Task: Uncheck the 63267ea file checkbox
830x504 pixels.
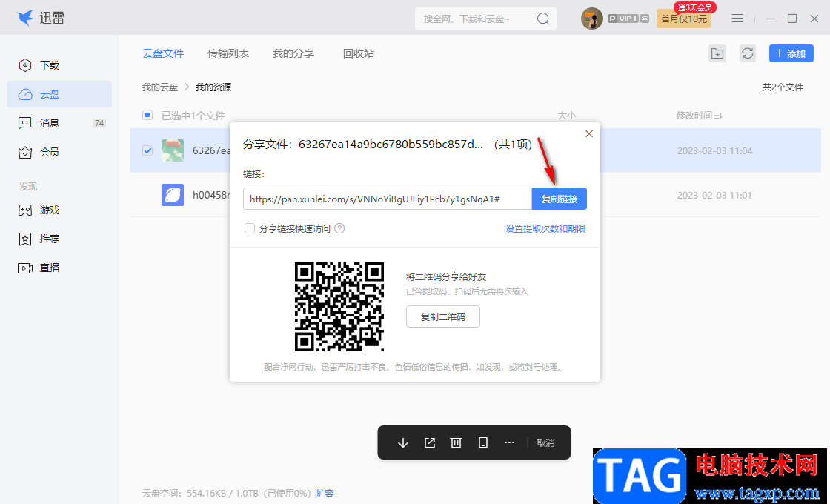Action: 147,150
